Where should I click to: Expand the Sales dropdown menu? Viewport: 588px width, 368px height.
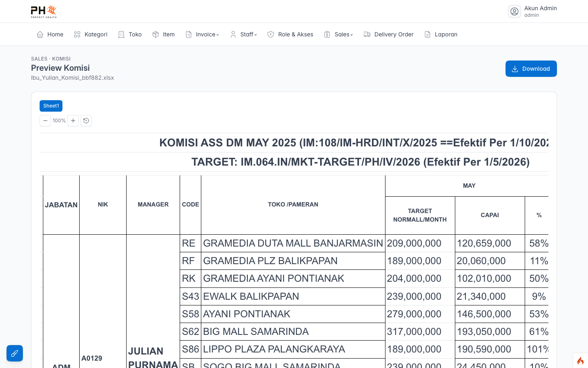tap(339, 34)
